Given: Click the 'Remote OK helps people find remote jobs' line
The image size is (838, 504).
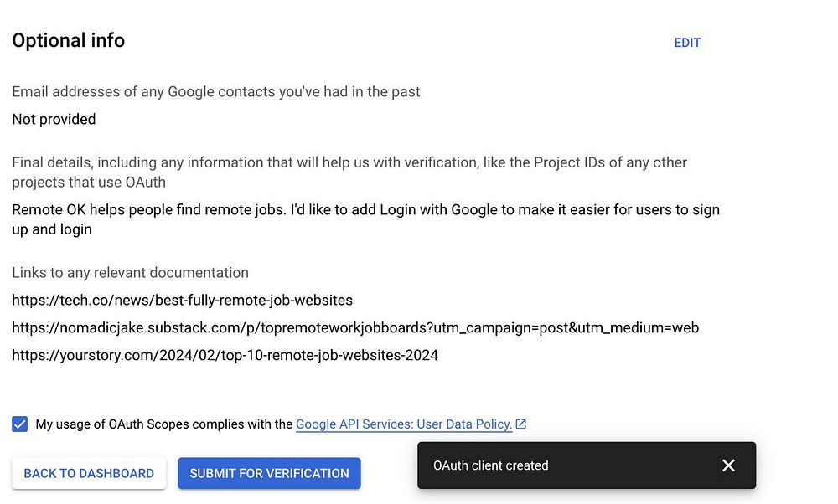Looking at the screenshot, I should [x=365, y=209].
